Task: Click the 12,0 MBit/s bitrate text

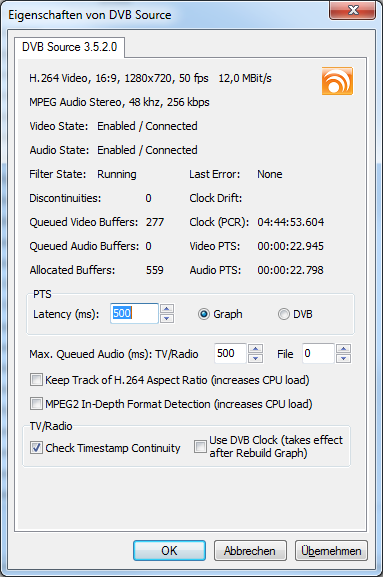Action: pyautogui.click(x=245, y=78)
